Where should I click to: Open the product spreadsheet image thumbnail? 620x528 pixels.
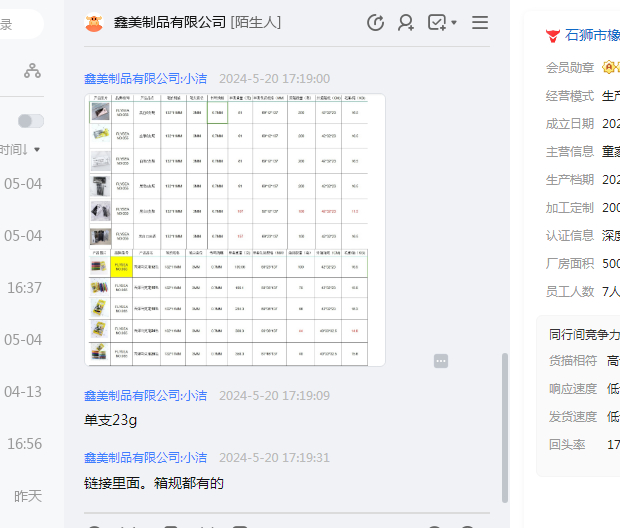coord(235,230)
